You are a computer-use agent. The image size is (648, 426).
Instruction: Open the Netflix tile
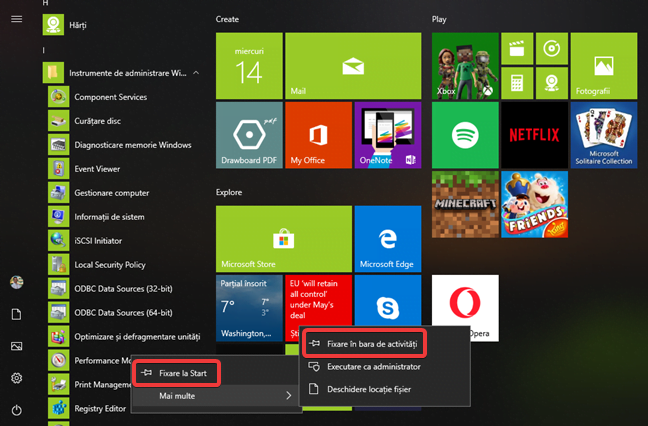click(534, 135)
